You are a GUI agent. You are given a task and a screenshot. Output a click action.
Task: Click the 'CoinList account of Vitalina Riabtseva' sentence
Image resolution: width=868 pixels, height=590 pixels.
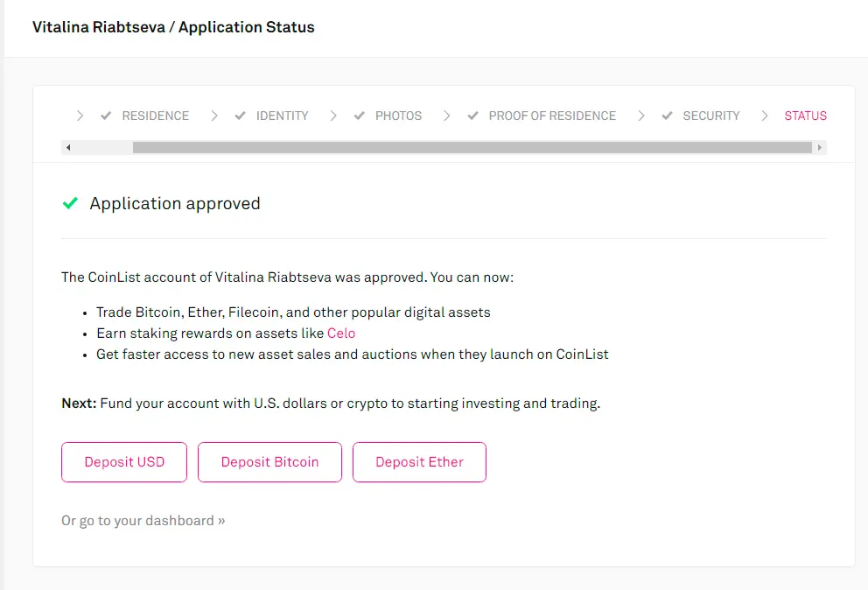click(287, 277)
